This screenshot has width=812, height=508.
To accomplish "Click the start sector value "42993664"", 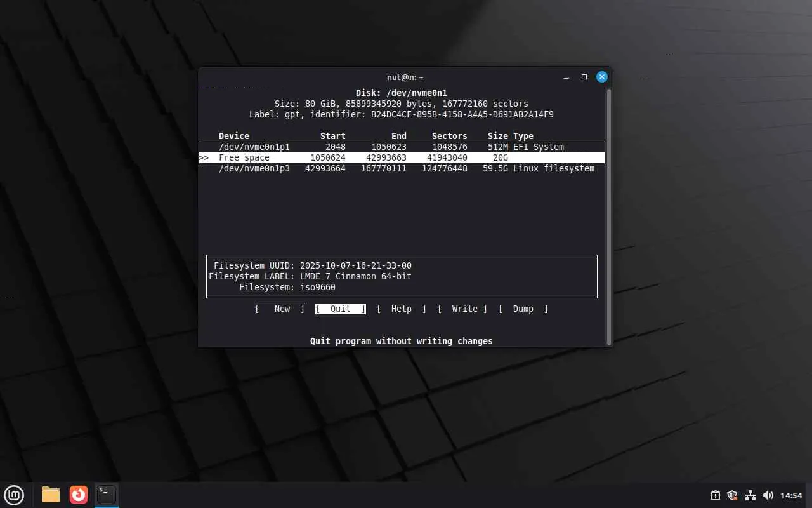I will coord(325,168).
